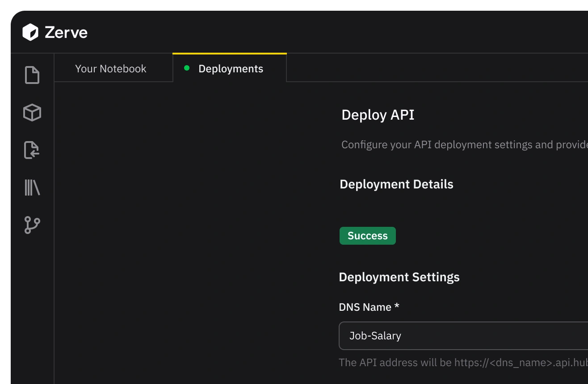
Task: Open the git branch icon in sidebar
Action: [32, 225]
